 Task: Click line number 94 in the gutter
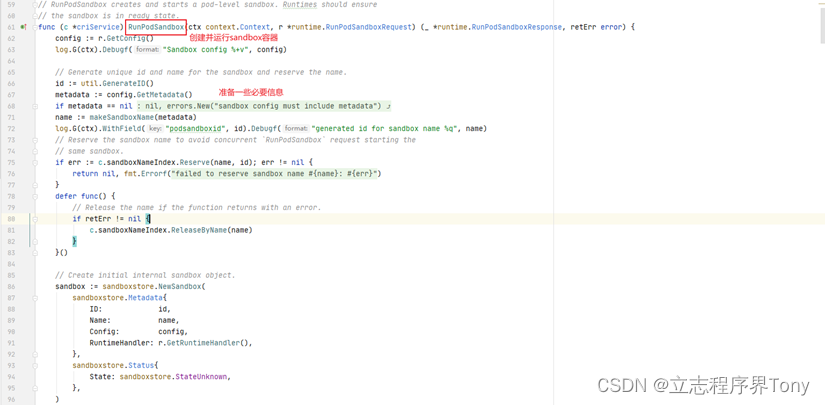click(12, 377)
